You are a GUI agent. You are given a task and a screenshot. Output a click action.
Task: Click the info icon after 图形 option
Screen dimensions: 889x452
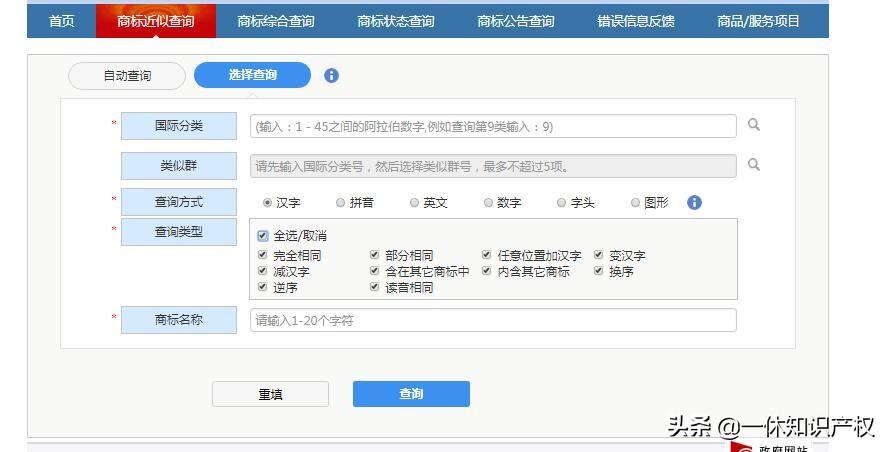pyautogui.click(x=694, y=202)
